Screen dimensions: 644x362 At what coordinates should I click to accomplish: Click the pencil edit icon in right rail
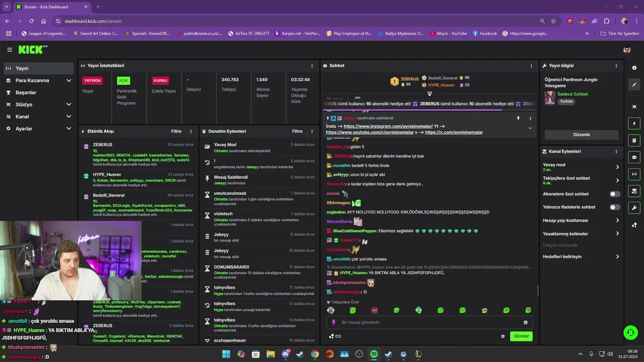[634, 85]
